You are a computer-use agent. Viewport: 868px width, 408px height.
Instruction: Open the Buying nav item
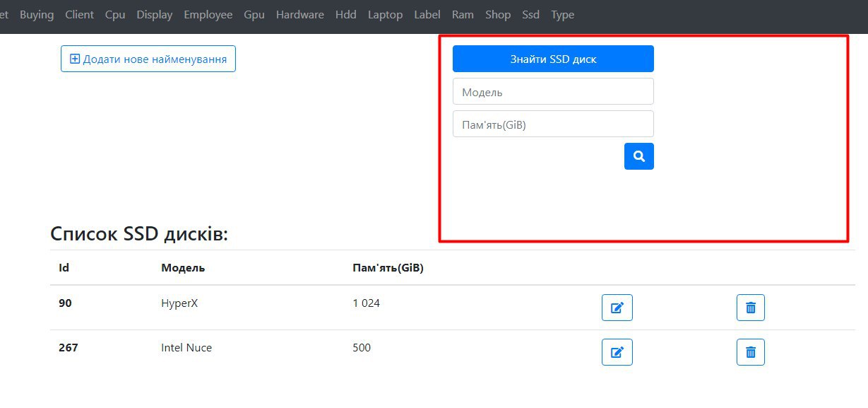coord(37,15)
